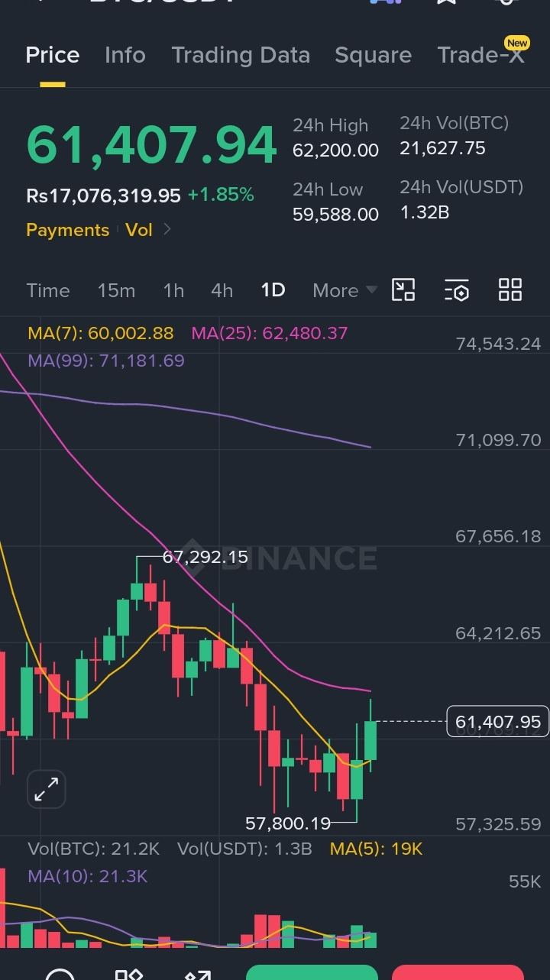Select the 1h chart interval
The width and height of the screenshot is (550, 980).
[x=173, y=290]
